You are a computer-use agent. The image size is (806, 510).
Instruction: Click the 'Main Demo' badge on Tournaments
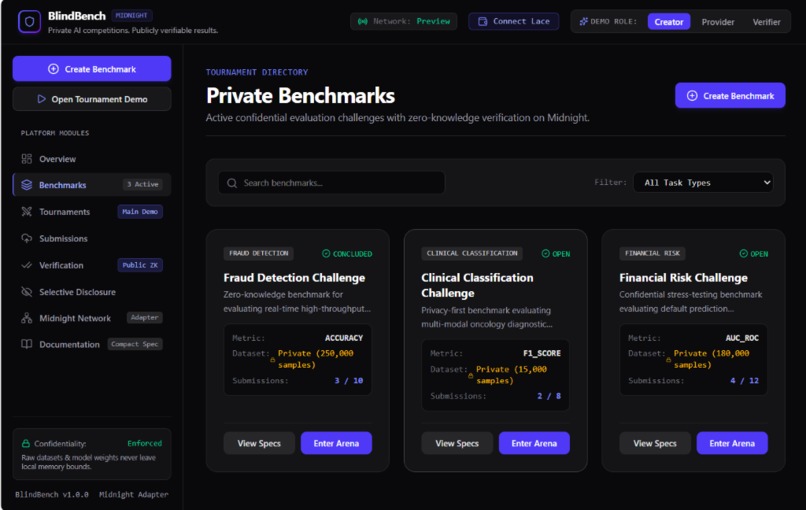(140, 211)
